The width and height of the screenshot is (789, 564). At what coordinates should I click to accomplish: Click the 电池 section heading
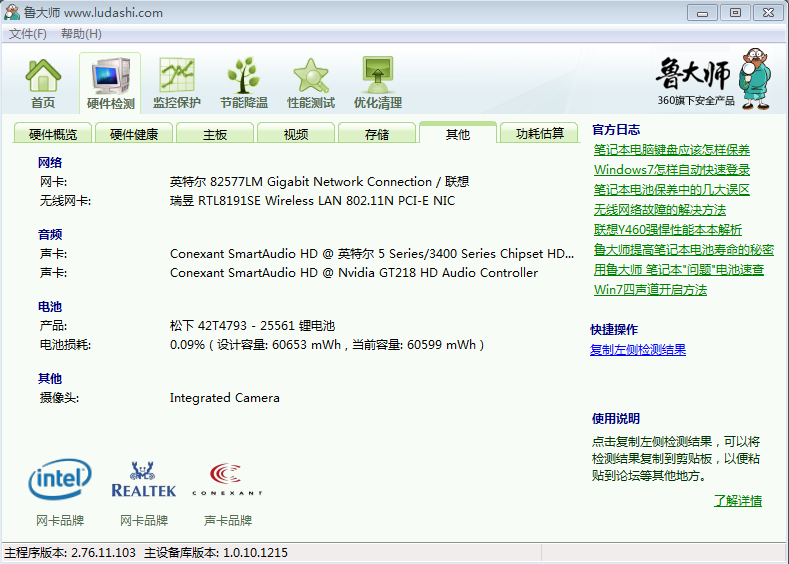(x=50, y=306)
